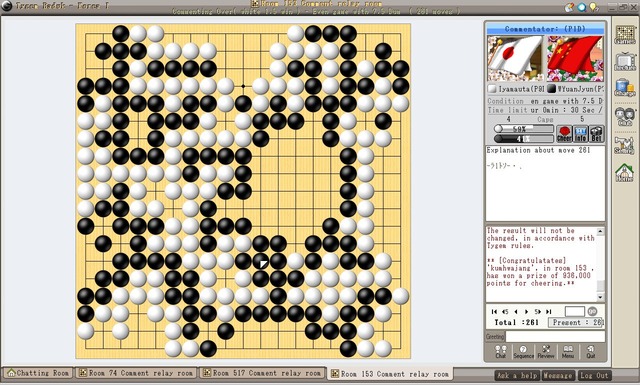Screen dimensions: 640x385
Task: Click Ask a help button
Action: [517, 375]
